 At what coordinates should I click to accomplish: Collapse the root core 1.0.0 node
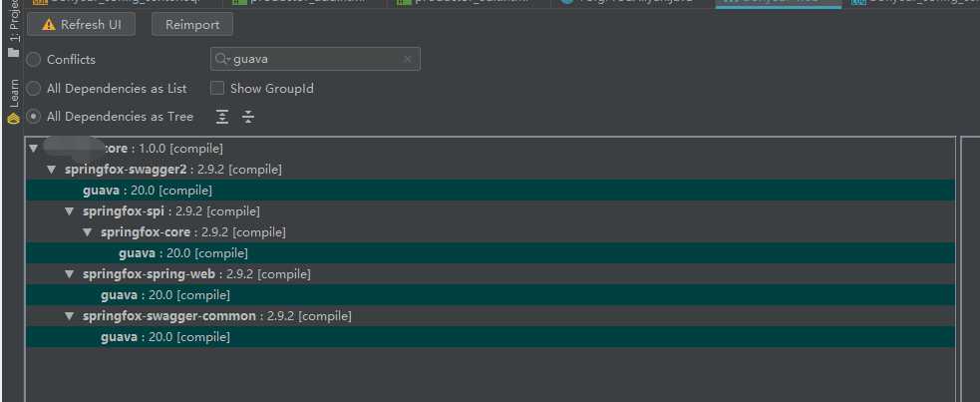pos(33,149)
